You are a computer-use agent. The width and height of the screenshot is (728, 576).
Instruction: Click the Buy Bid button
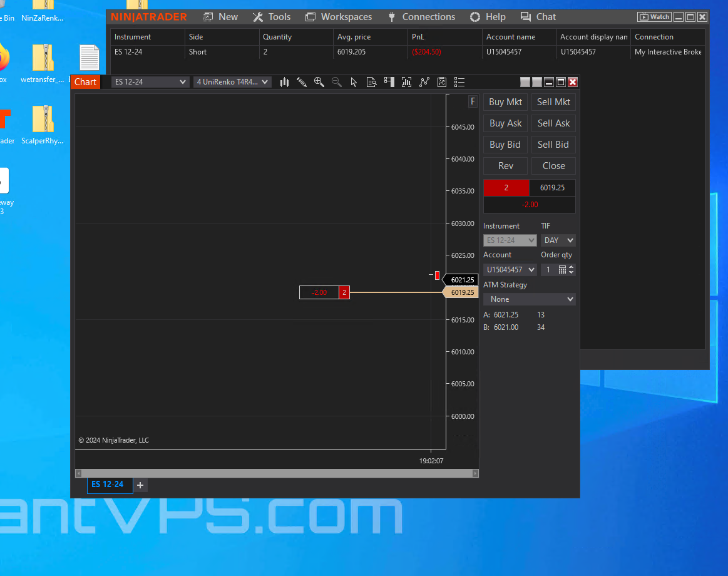(x=505, y=145)
